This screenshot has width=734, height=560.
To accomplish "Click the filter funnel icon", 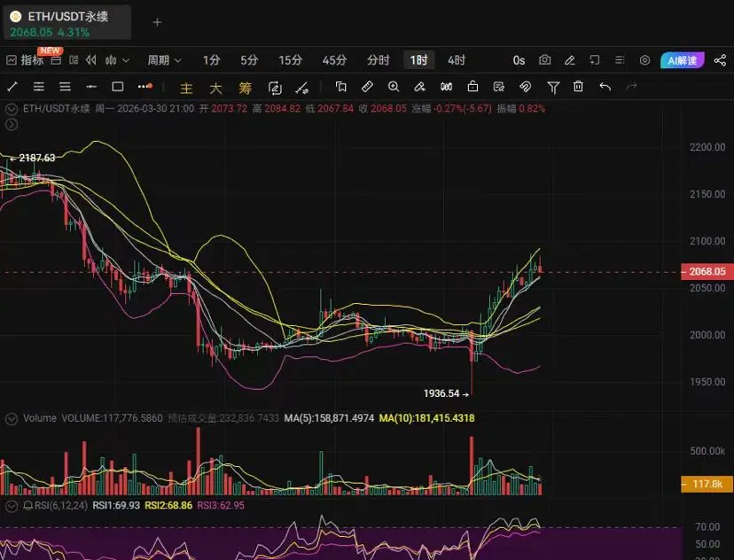I will coord(553,87).
